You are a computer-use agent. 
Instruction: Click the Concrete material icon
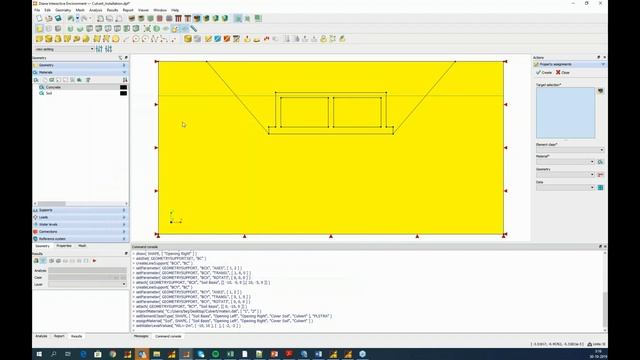click(42, 87)
